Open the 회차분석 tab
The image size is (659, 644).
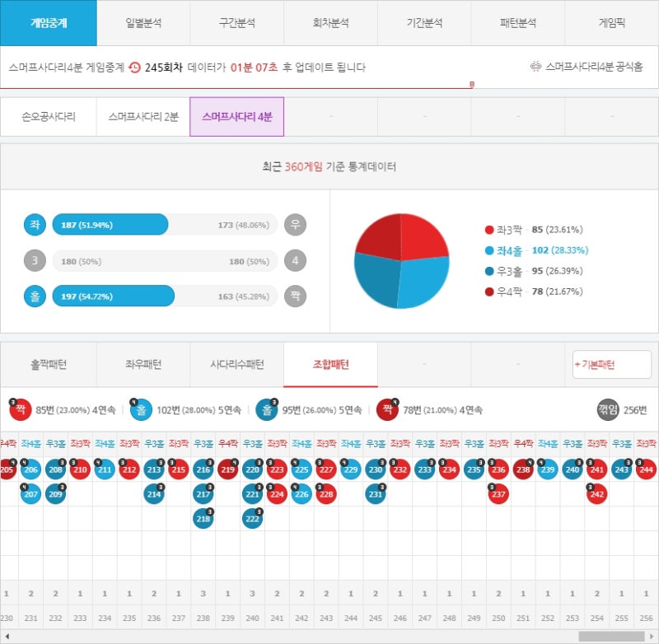331,23
